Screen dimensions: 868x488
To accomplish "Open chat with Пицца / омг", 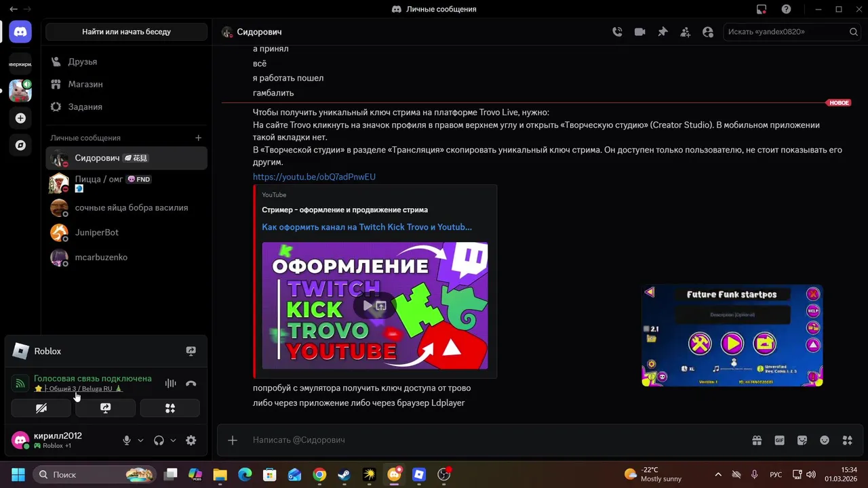I will tap(126, 183).
